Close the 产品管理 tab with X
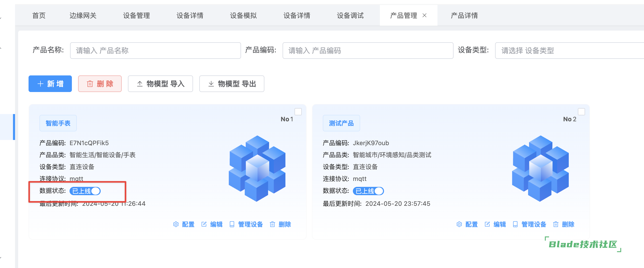Viewport: 644px width, 268px height. pos(424,16)
